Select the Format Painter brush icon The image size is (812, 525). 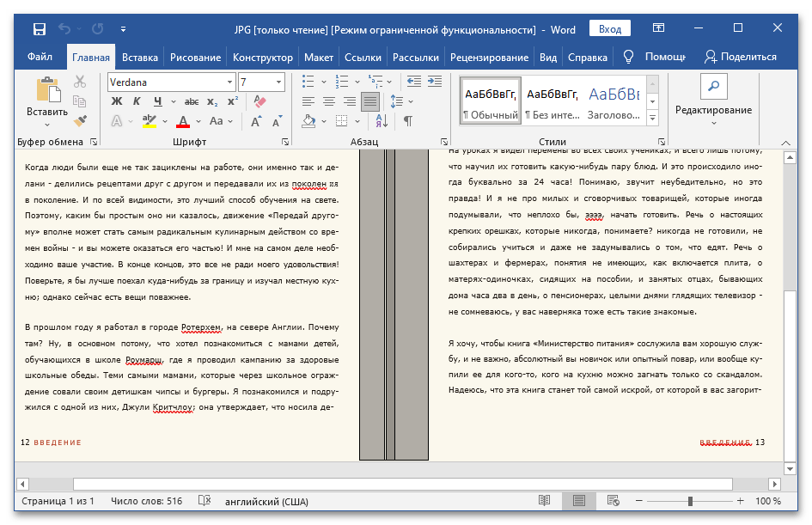coord(80,120)
